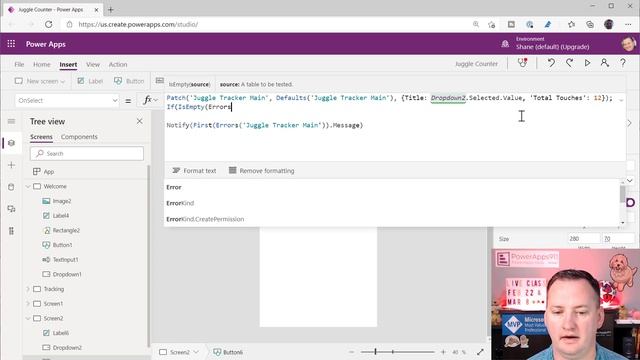The image size is (640, 360).
Task: Insert a Button control
Action: tap(129, 81)
